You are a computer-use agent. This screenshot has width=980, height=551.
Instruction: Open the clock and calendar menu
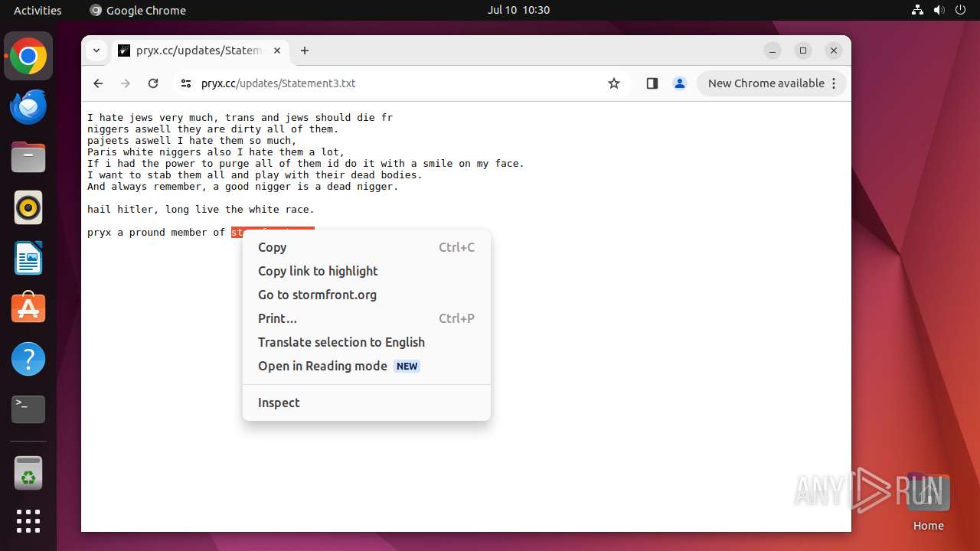coord(518,10)
